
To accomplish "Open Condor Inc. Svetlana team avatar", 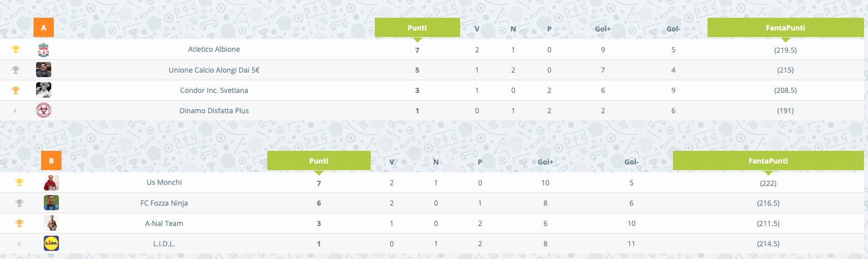I will (x=44, y=90).
